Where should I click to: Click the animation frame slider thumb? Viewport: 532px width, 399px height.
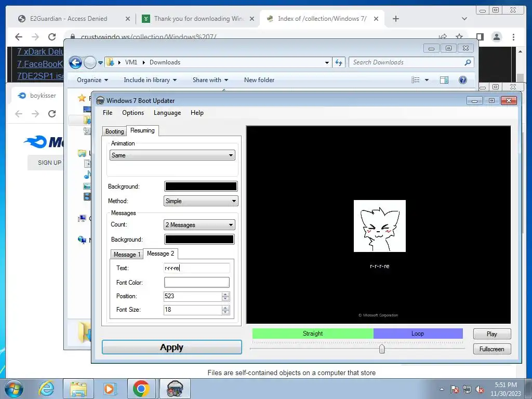382,349
